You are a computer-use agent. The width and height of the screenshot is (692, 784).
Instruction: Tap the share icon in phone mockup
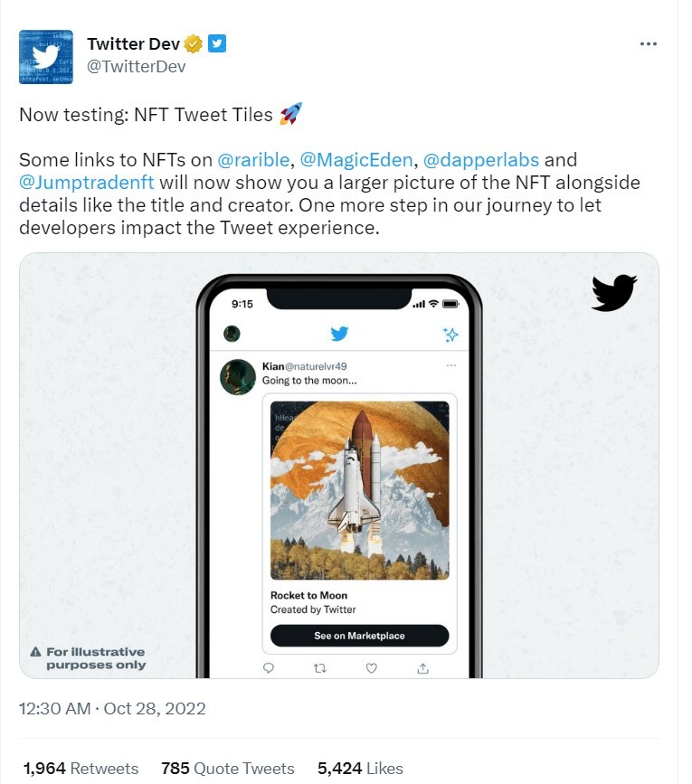tap(423, 668)
